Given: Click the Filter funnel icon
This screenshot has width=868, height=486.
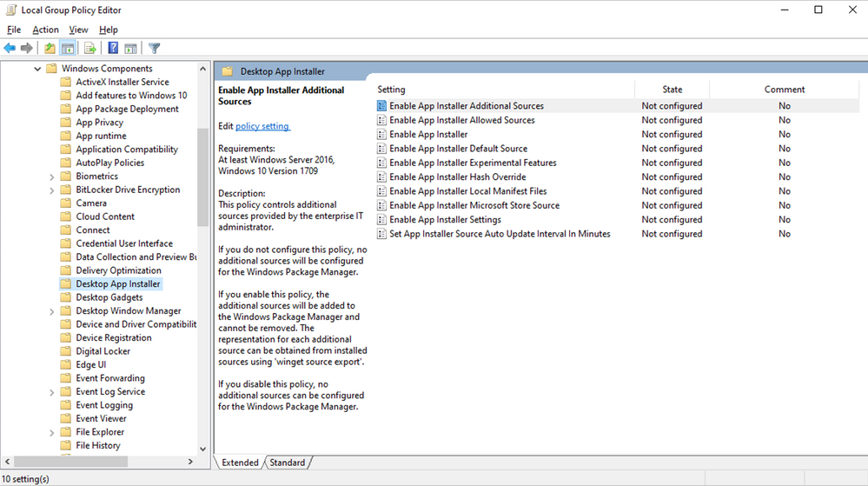Looking at the screenshot, I should click(154, 49).
